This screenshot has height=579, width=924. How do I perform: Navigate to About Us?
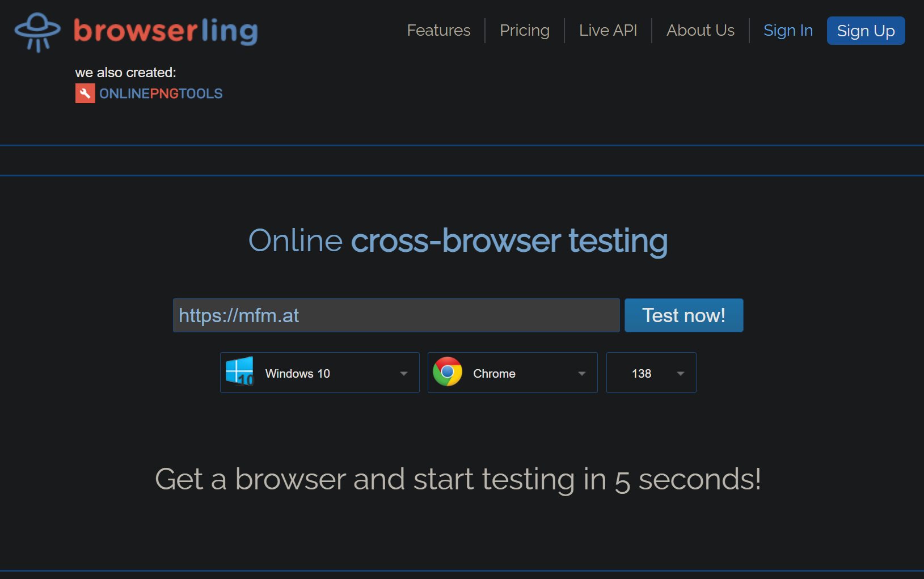point(700,31)
